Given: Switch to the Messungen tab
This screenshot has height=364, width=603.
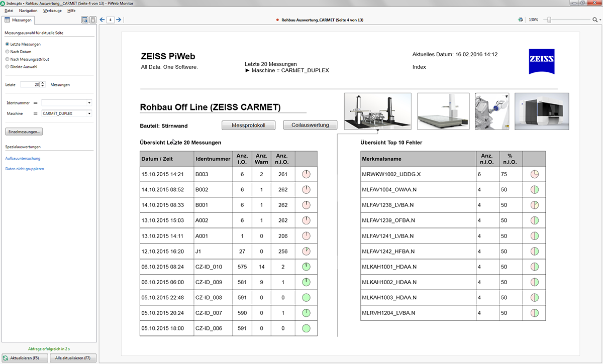Looking at the screenshot, I should coord(18,20).
